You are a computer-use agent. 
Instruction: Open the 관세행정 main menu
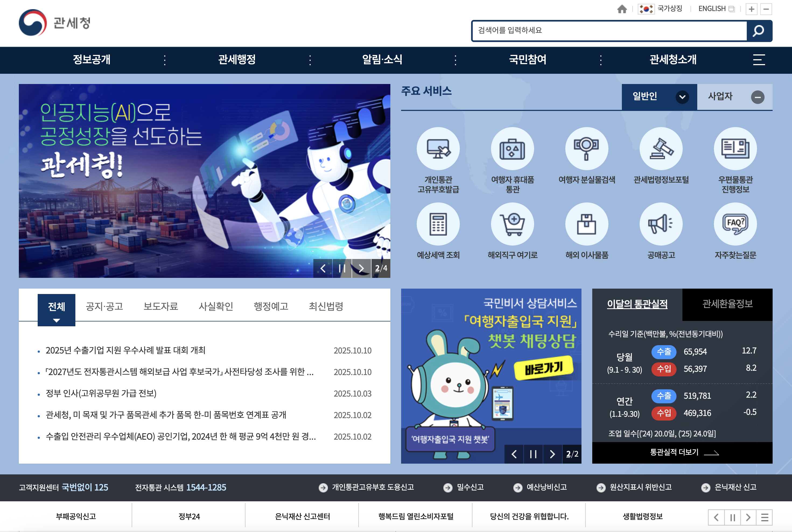(x=237, y=60)
